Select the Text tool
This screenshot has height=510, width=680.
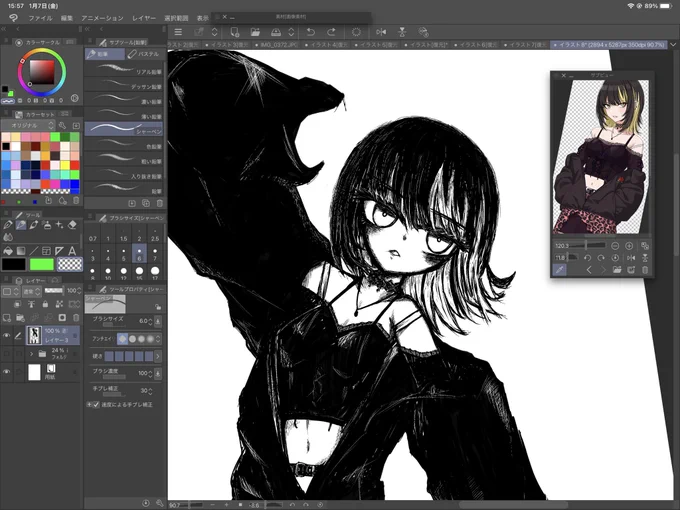[x=72, y=251]
